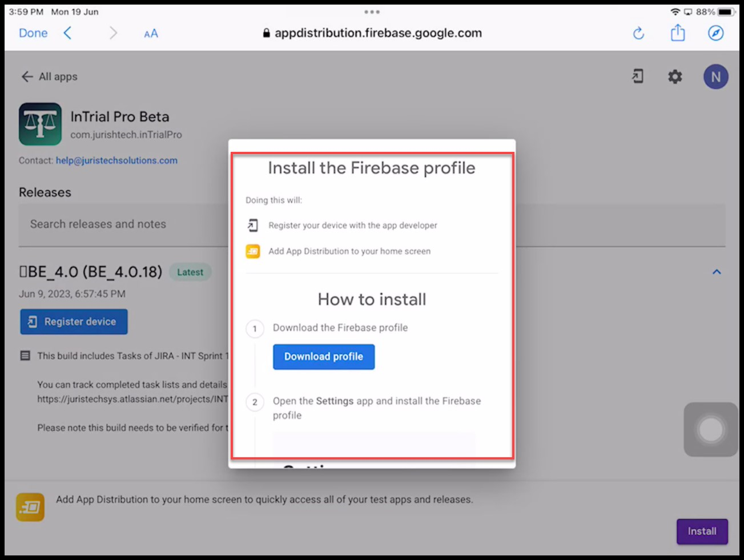Open the settings gear icon
Viewport: 744px width, 560px height.
click(x=675, y=76)
